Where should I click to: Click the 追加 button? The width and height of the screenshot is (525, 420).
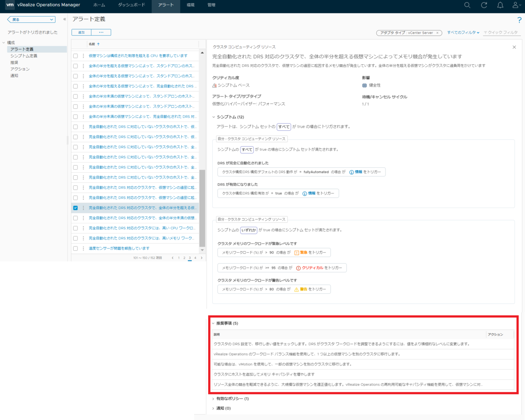coord(81,32)
